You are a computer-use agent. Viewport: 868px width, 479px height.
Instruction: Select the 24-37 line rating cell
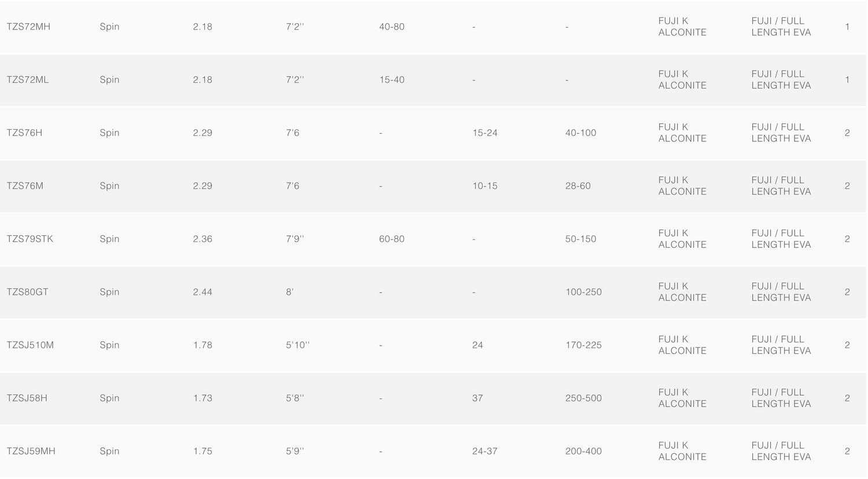pos(485,451)
